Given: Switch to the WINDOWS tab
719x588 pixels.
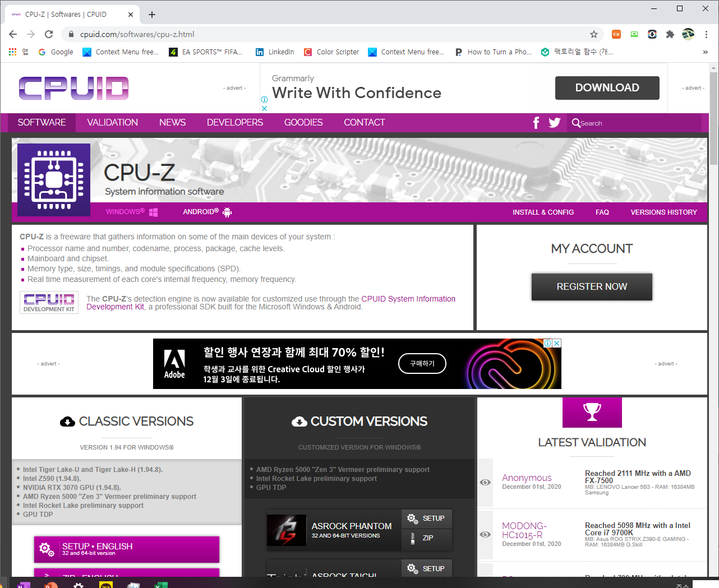Looking at the screenshot, I should coord(132,212).
